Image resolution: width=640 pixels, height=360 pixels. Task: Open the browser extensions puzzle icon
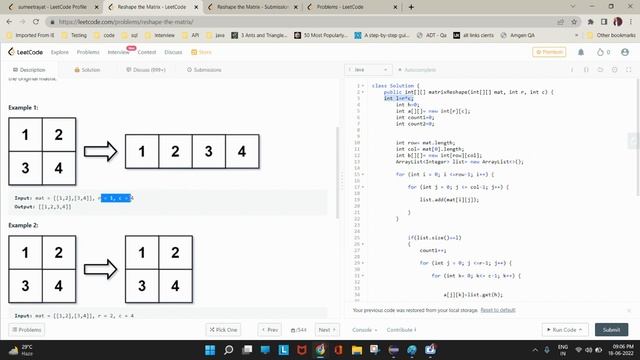pos(590,22)
